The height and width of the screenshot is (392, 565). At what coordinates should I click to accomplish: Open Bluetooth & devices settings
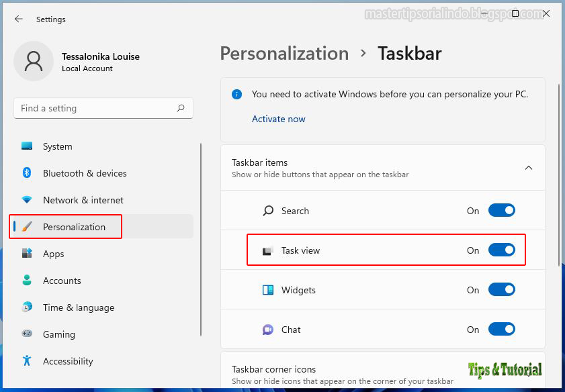[x=27, y=173]
